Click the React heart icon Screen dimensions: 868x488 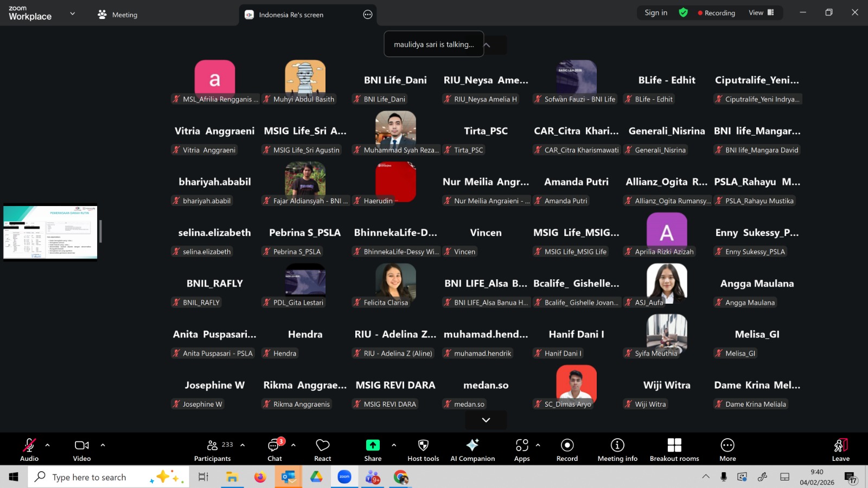click(323, 450)
